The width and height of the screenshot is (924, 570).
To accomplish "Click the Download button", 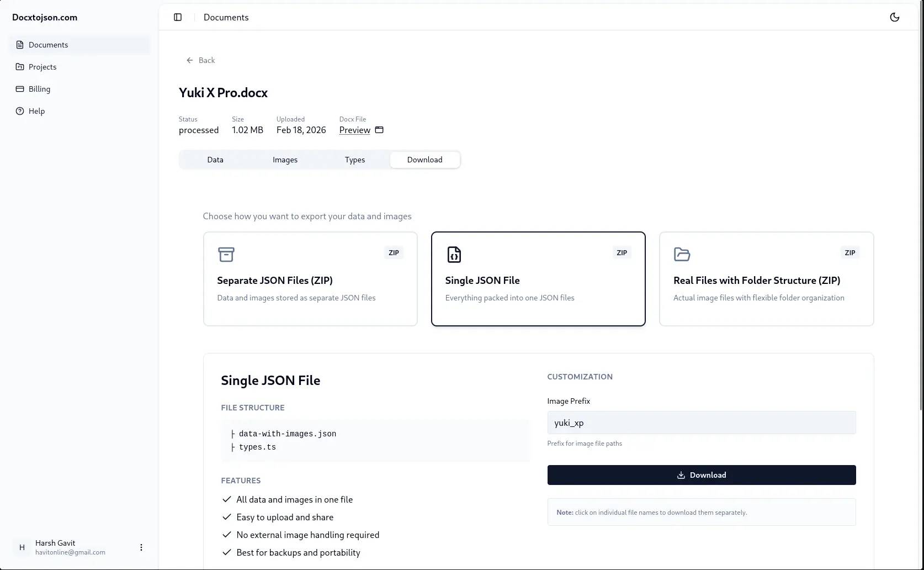I will tap(702, 475).
